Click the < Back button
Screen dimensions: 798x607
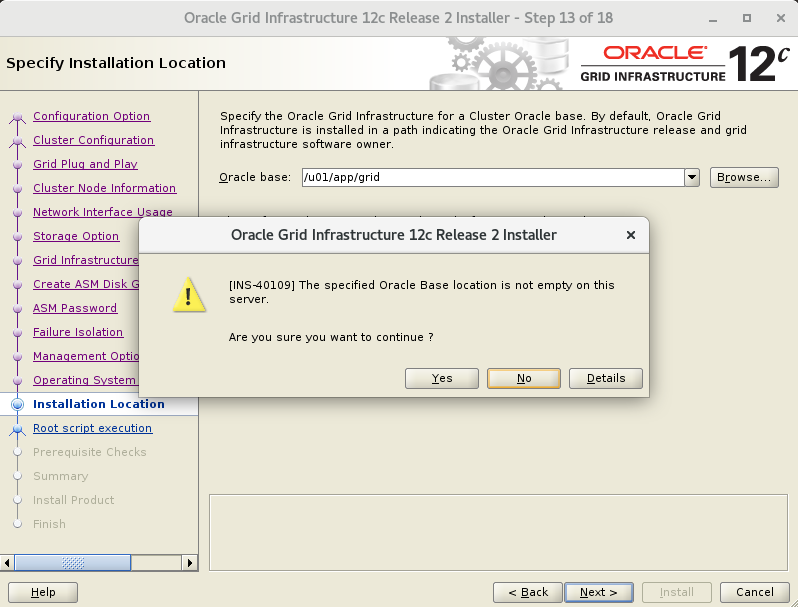pos(528,592)
